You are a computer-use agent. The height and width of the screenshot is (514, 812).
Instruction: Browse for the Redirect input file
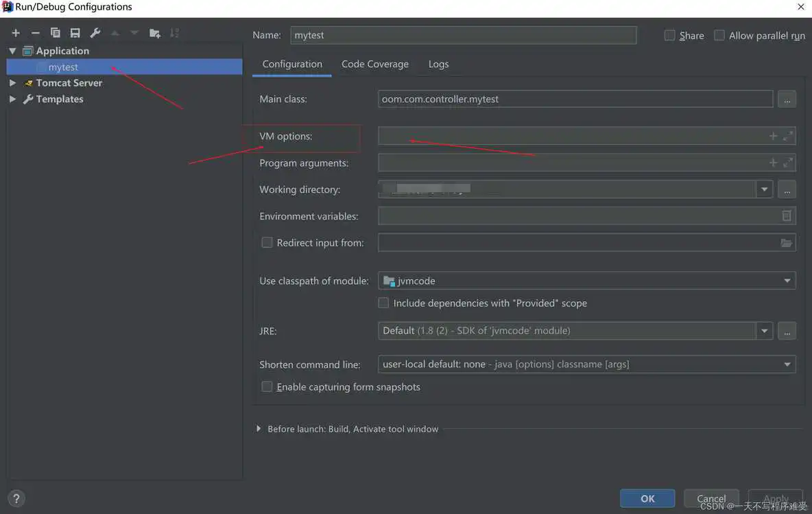[x=786, y=243]
